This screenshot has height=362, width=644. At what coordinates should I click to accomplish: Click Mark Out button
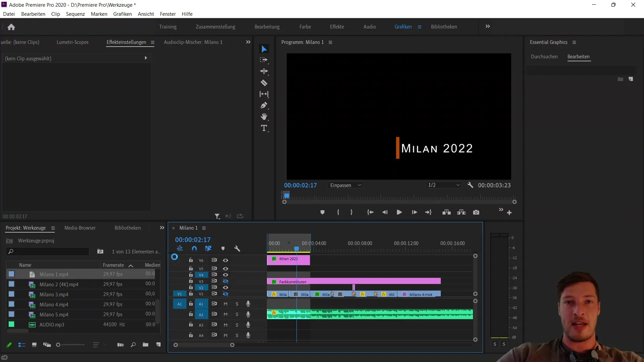tap(352, 213)
